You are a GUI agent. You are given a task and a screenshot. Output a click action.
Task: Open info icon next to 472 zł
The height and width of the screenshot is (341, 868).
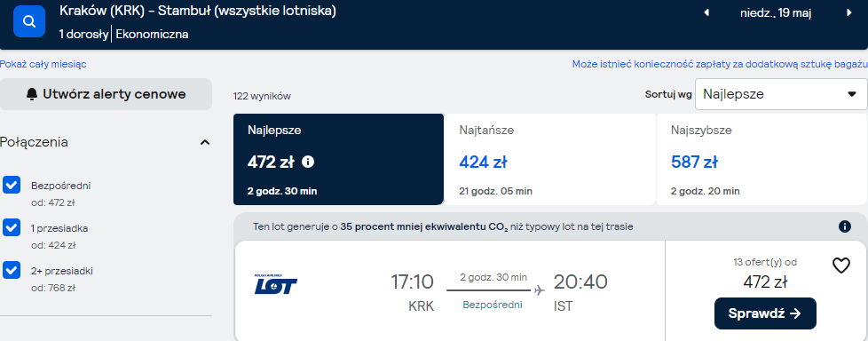point(308,163)
